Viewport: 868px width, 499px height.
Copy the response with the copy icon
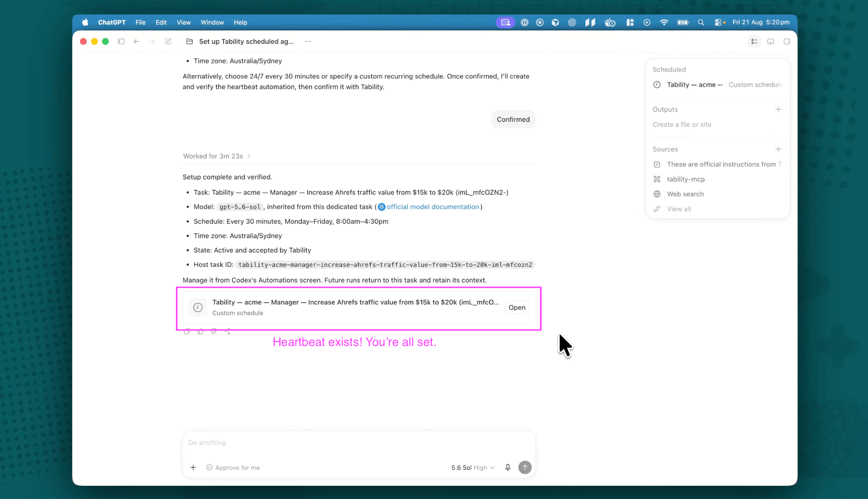click(x=187, y=332)
